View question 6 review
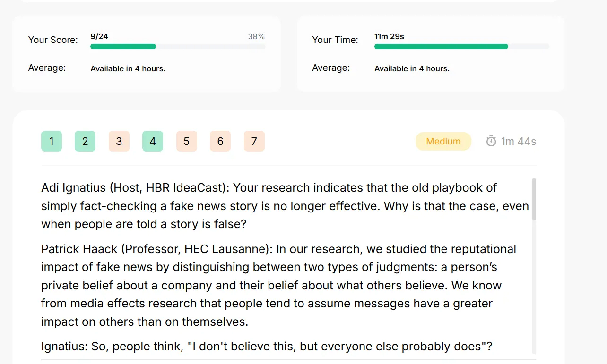The image size is (607, 364). [220, 141]
